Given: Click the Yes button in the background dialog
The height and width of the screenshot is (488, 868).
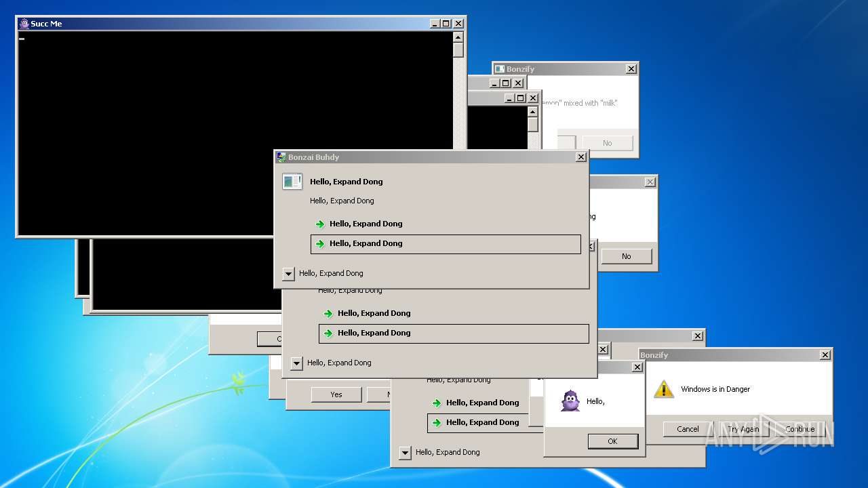Looking at the screenshot, I should [x=336, y=394].
